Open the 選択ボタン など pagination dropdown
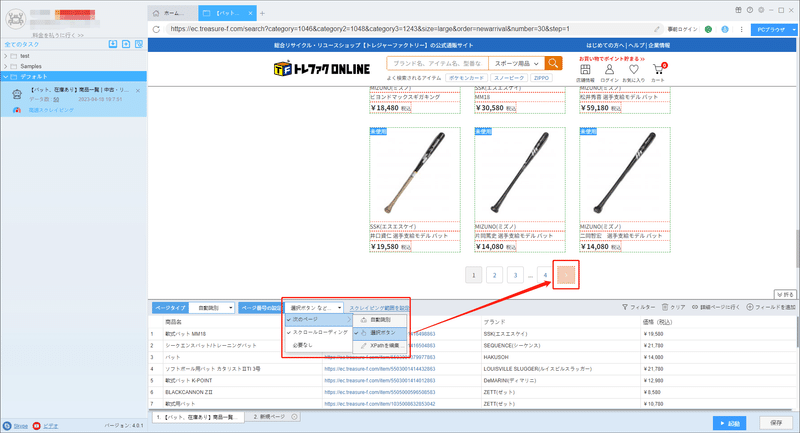Viewport: 800px width, 433px height. coord(314,308)
